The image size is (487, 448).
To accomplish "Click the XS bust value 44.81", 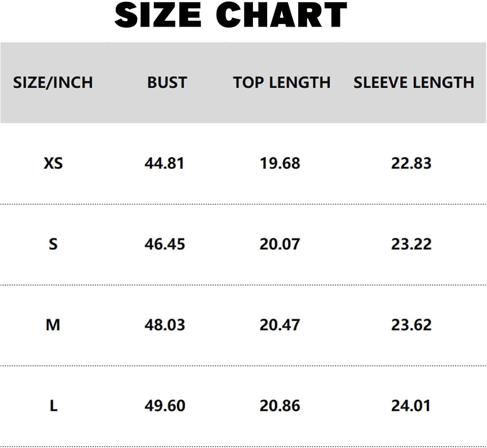I will (x=164, y=163).
